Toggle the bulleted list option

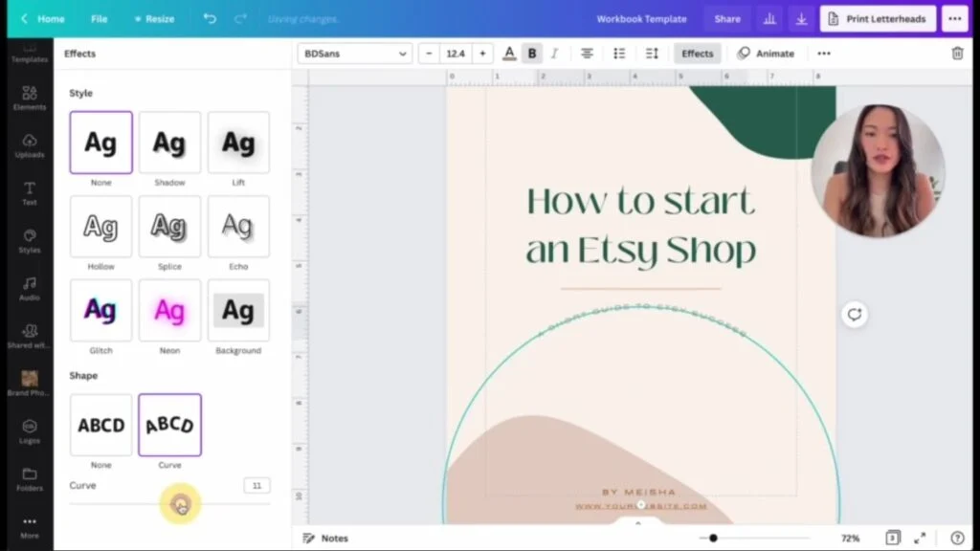click(619, 53)
